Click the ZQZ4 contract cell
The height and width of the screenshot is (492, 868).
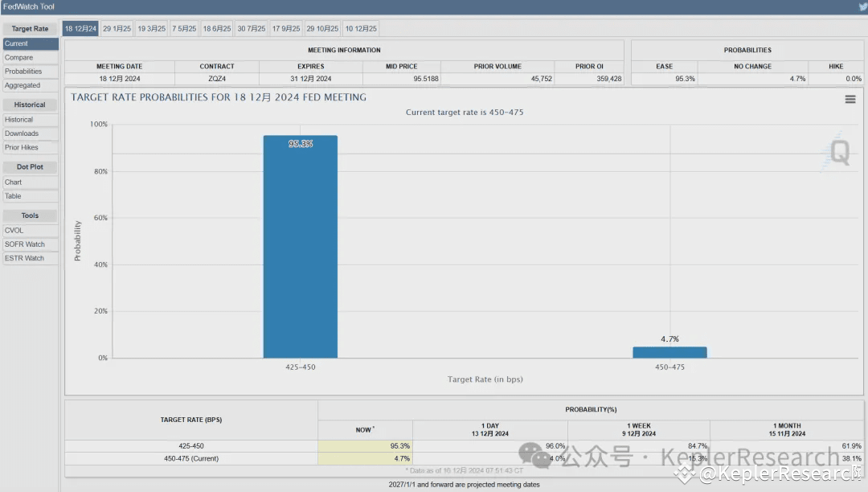click(x=217, y=79)
